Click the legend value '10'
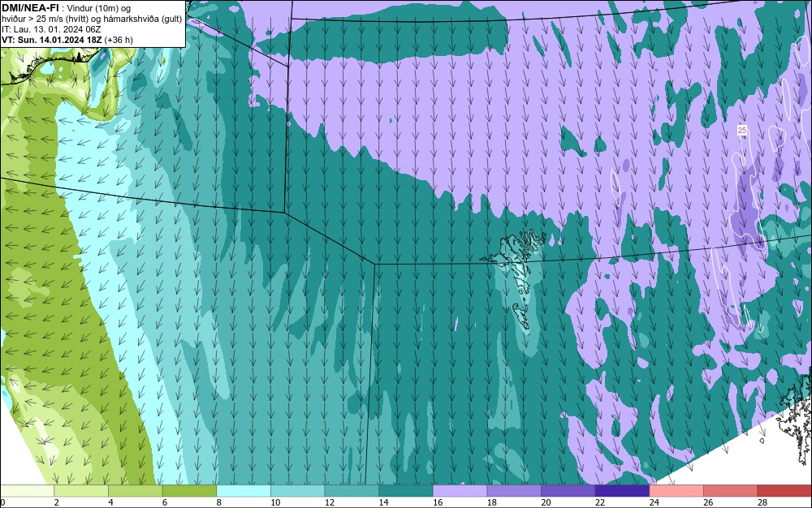The height and width of the screenshot is (508, 812). tap(275, 502)
